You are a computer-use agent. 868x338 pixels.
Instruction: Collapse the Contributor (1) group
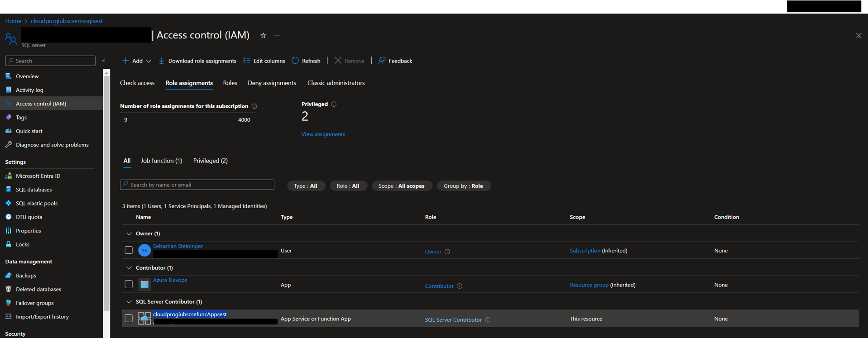tap(129, 268)
